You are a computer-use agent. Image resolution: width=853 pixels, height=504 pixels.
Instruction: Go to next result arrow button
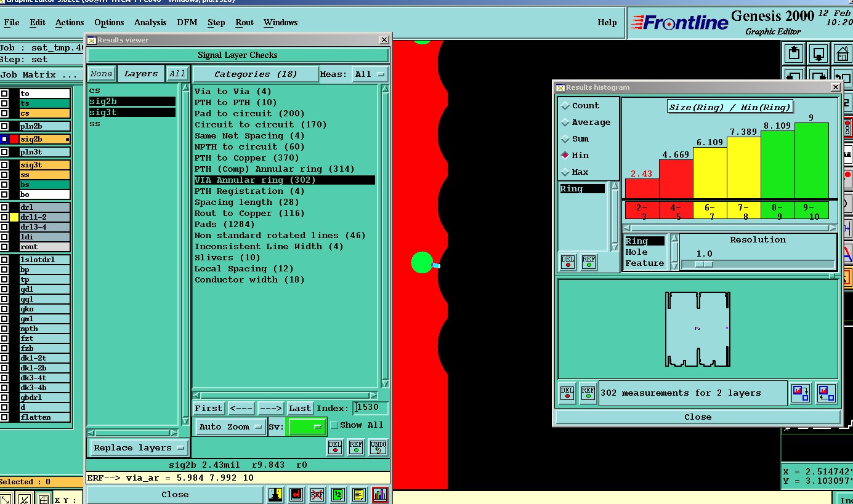pos(270,408)
